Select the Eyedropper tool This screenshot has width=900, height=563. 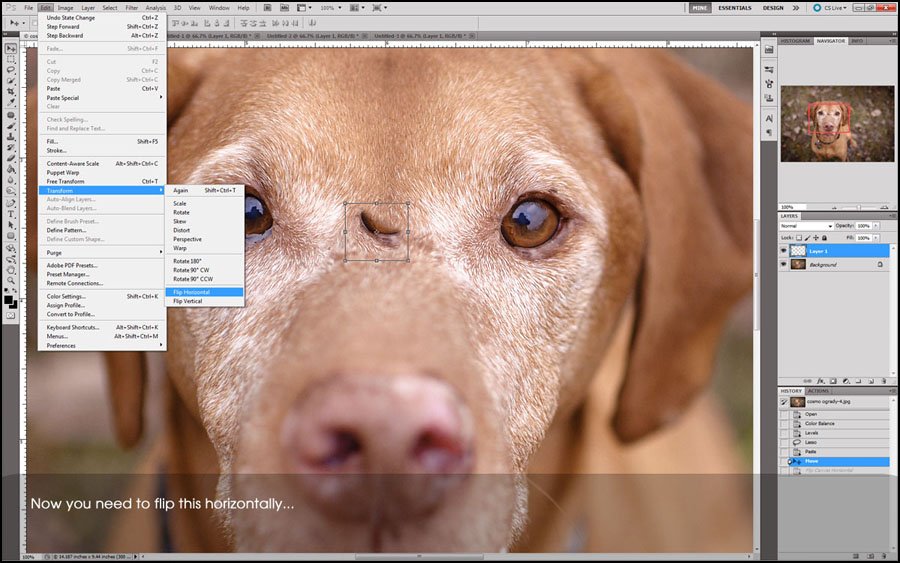pos(11,103)
